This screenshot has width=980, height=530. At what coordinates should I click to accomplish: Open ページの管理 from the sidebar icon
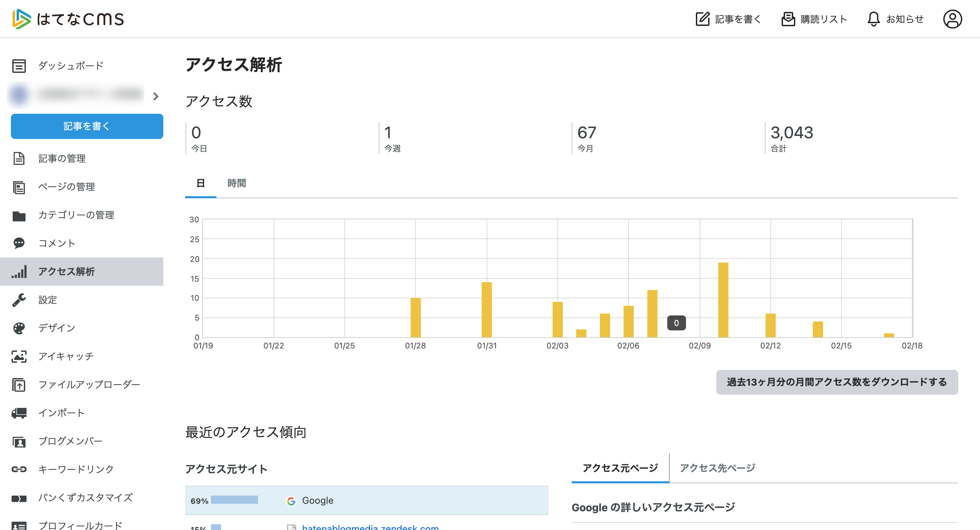19,187
